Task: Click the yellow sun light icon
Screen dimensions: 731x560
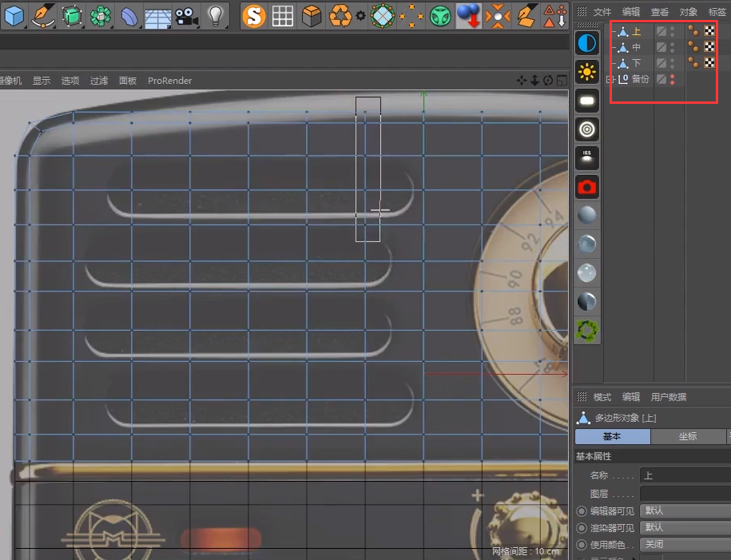Action: tap(587, 73)
